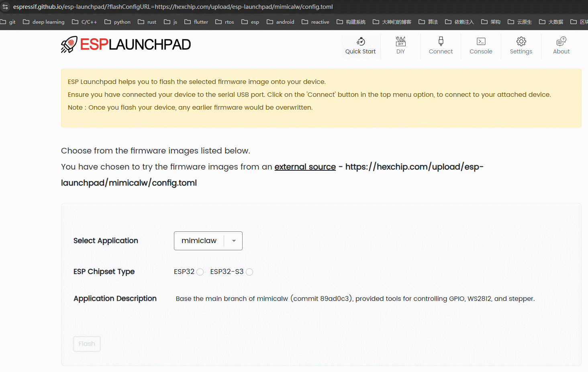Click the external source link

tap(305, 167)
